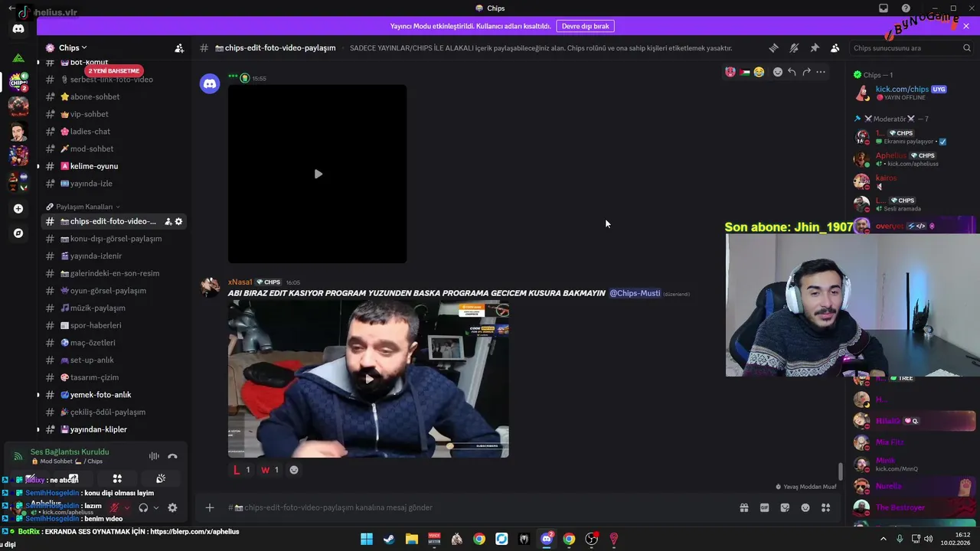Open settings gear for chips-edit-foto-video channel
This screenshot has height=551, width=980.
click(179, 221)
